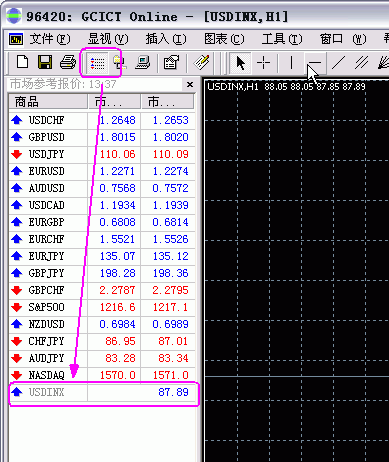Toggle the Navigator panel icon
Image resolution: width=389 pixels, height=462 pixels.
click(119, 62)
